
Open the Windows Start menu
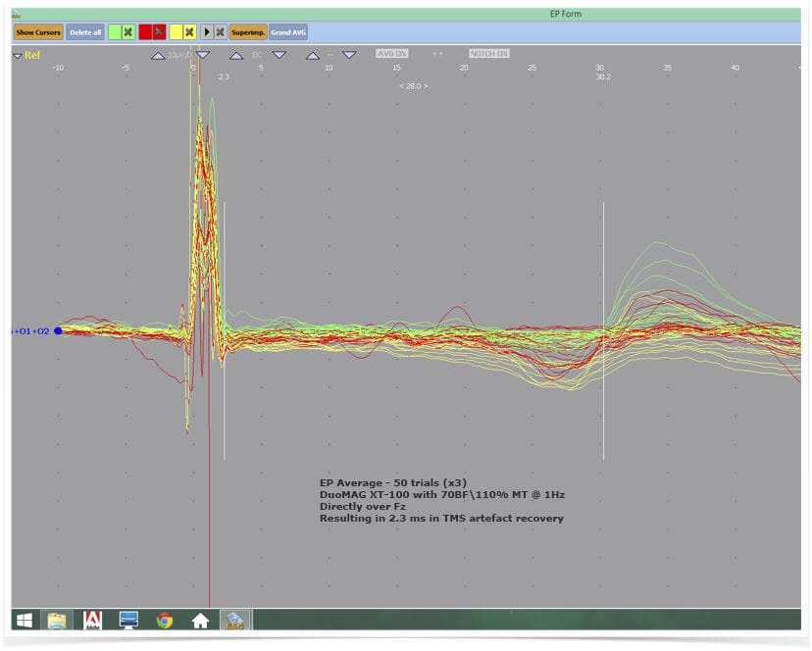[22, 619]
